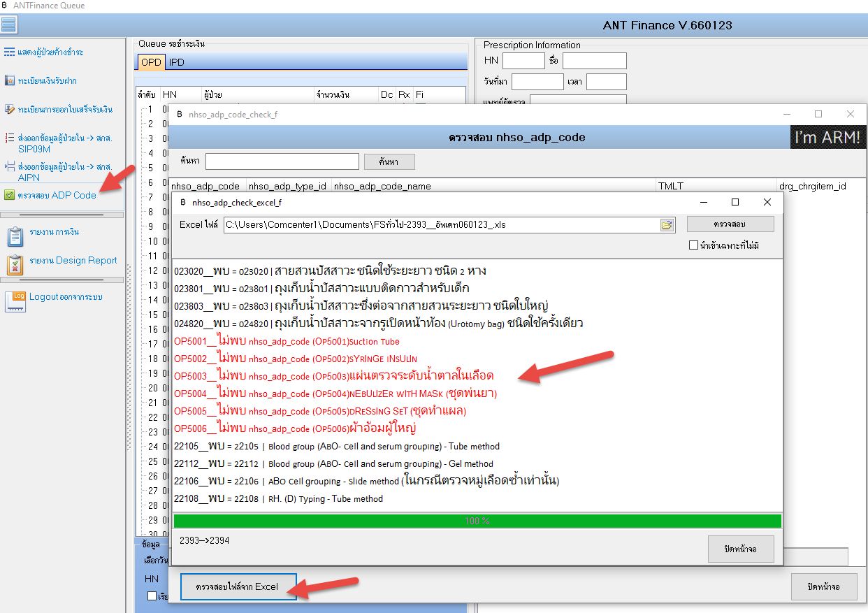Select result line 023801 ถุงเก็บน้ำปัสสาวะ
Image resolution: width=868 pixels, height=613 pixels.
(321, 288)
